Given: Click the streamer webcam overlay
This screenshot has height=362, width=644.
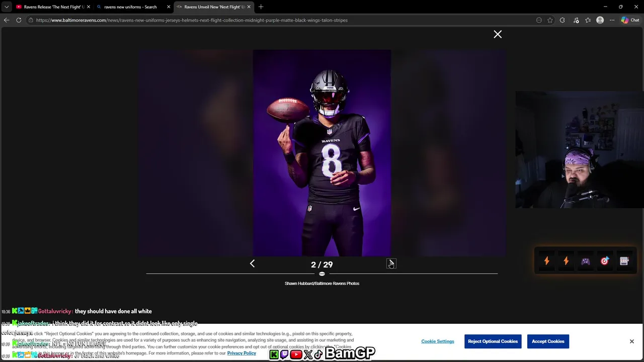Looking at the screenshot, I should pos(580,149).
